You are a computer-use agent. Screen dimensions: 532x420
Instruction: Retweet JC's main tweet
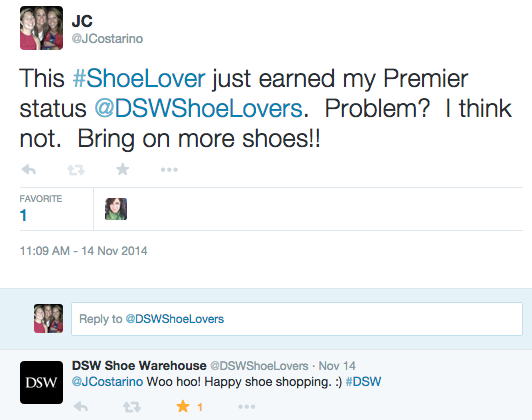76,170
